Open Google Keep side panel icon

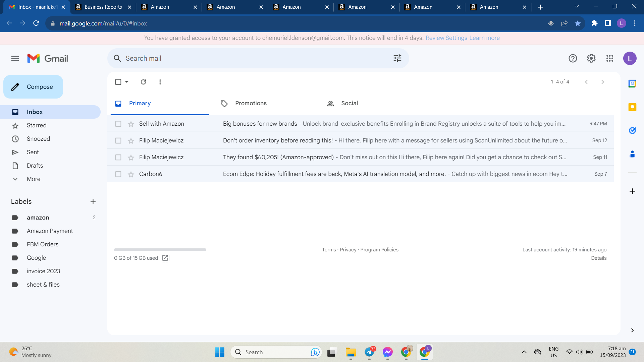(632, 107)
